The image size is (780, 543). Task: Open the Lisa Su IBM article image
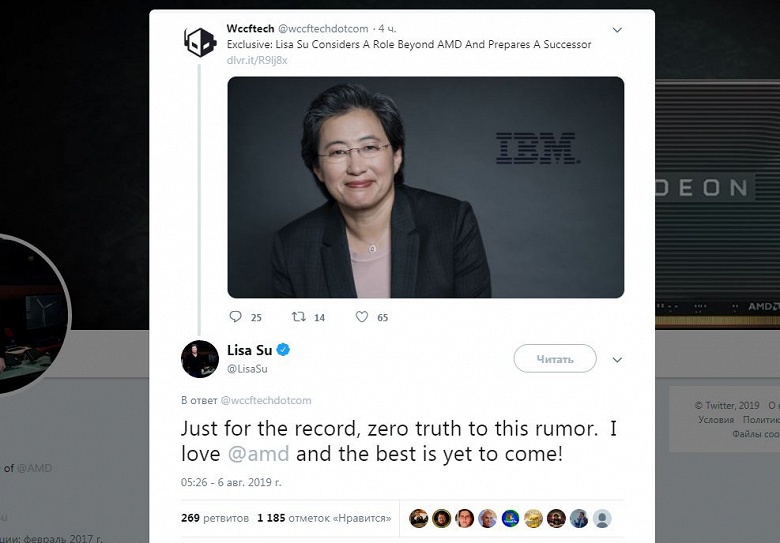(426, 187)
